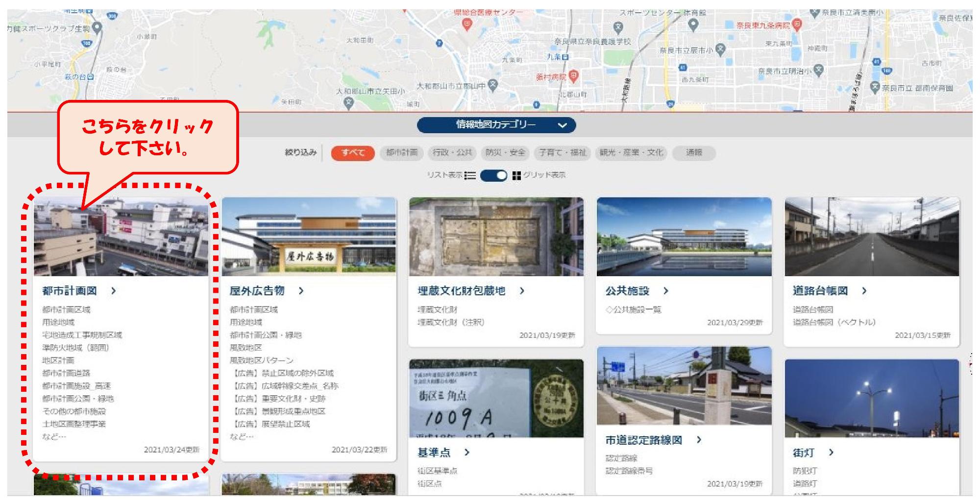Toggle list/grid display switch

(493, 175)
